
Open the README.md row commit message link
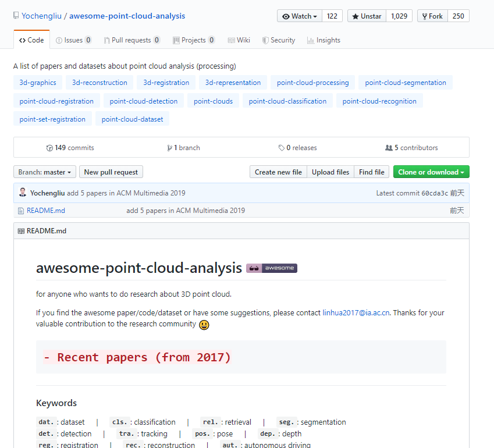click(186, 211)
